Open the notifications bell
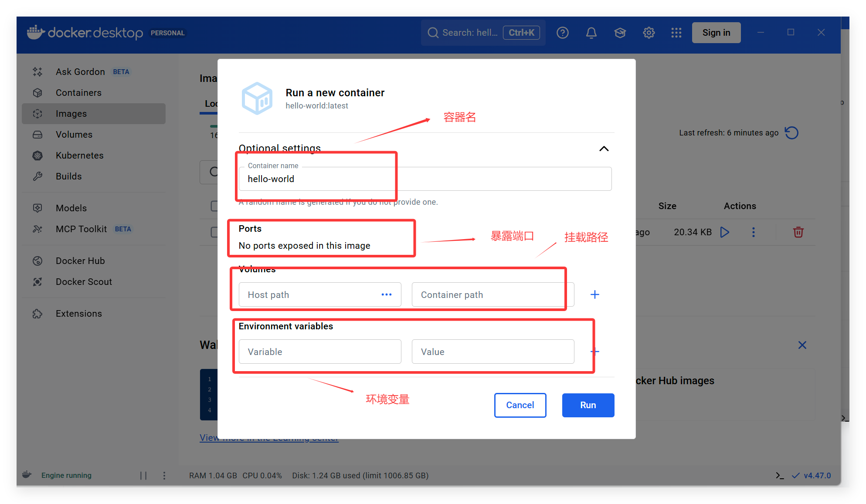 pyautogui.click(x=591, y=33)
